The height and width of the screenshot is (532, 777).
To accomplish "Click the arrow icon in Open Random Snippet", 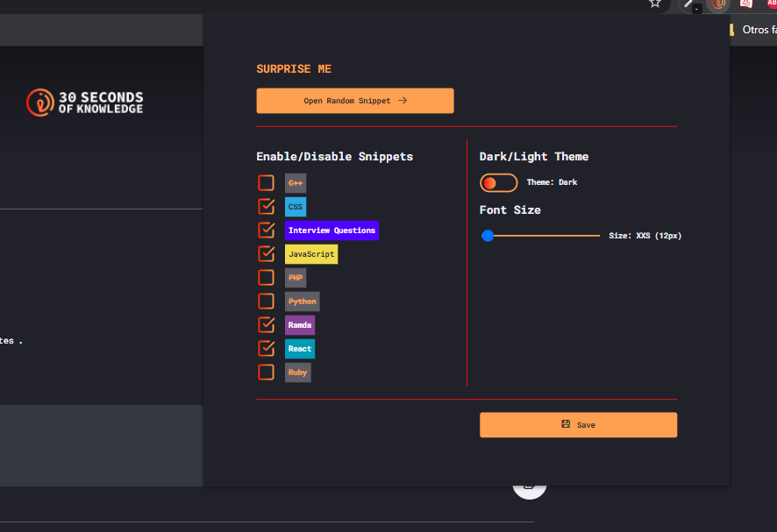I will (x=403, y=101).
